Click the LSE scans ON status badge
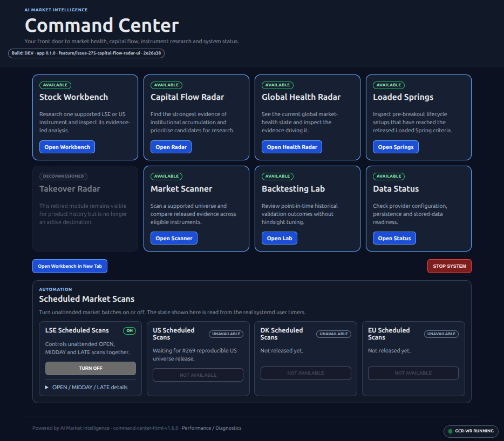This screenshot has width=504, height=441. (130, 330)
